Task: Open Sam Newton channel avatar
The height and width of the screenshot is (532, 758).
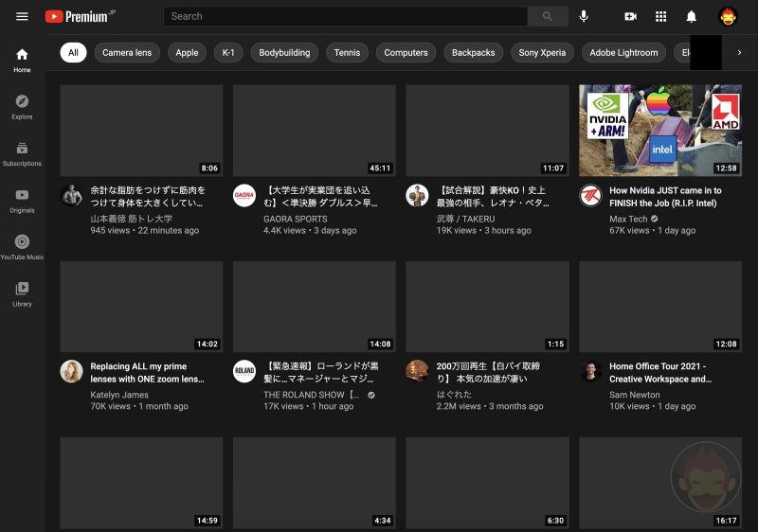Action: click(x=590, y=371)
